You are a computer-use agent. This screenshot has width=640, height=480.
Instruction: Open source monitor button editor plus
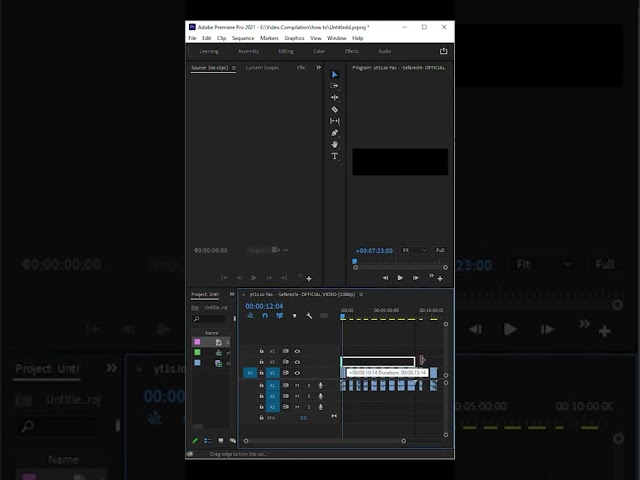point(309,278)
